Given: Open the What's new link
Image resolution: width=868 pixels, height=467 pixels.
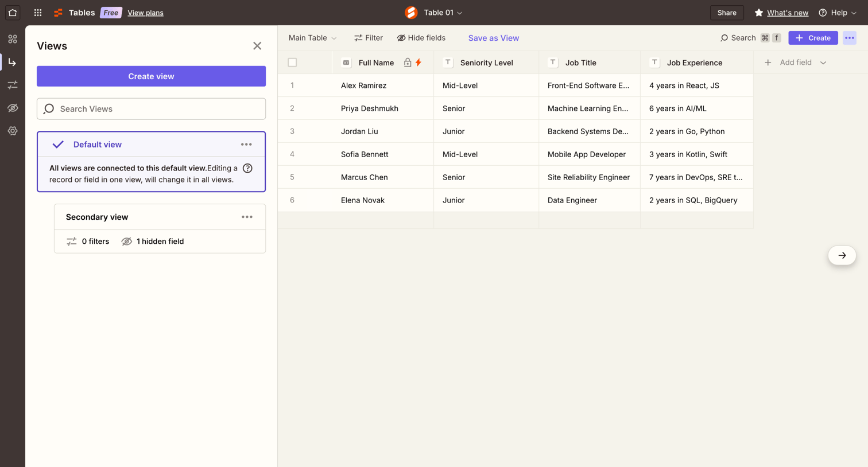Looking at the screenshot, I should click(x=788, y=13).
